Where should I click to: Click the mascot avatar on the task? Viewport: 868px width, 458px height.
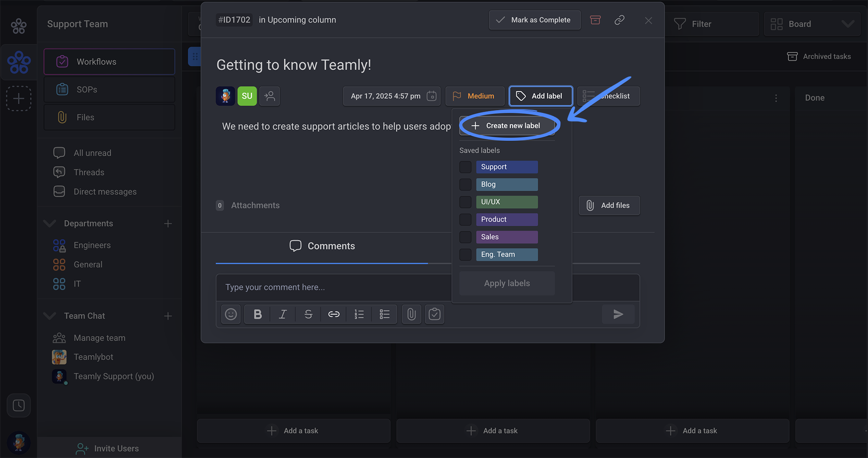pyautogui.click(x=225, y=96)
